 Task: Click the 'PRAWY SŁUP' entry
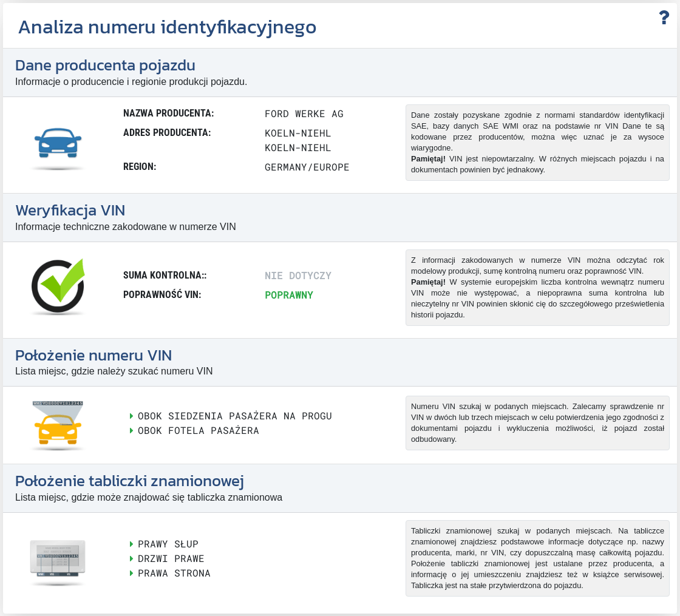click(x=168, y=544)
